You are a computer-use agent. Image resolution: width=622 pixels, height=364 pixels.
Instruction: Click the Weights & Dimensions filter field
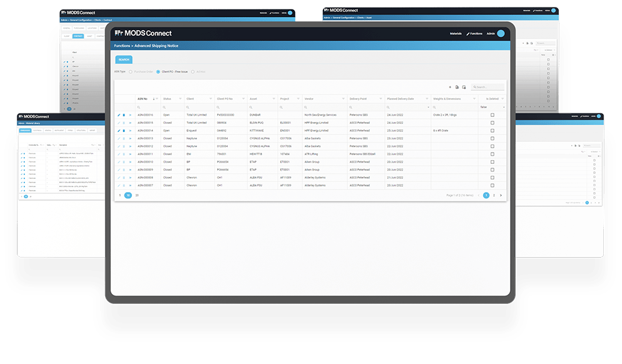pos(454,107)
